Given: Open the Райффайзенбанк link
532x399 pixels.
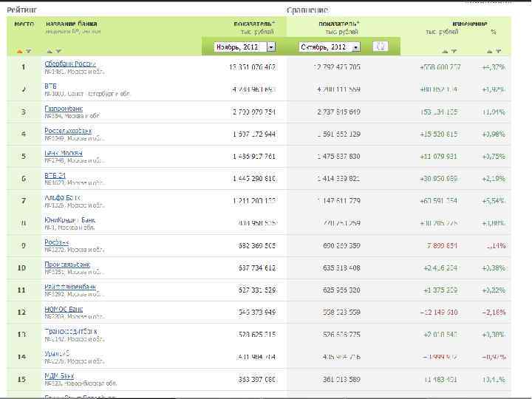Looking at the screenshot, I should pos(70,287).
